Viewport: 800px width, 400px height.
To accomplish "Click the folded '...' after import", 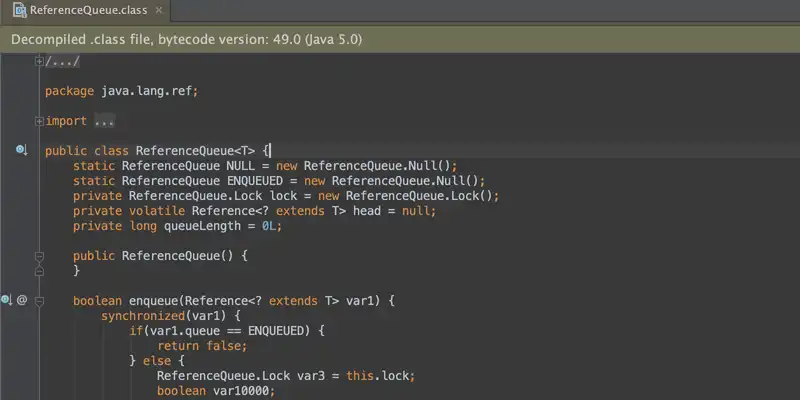I will pos(104,121).
